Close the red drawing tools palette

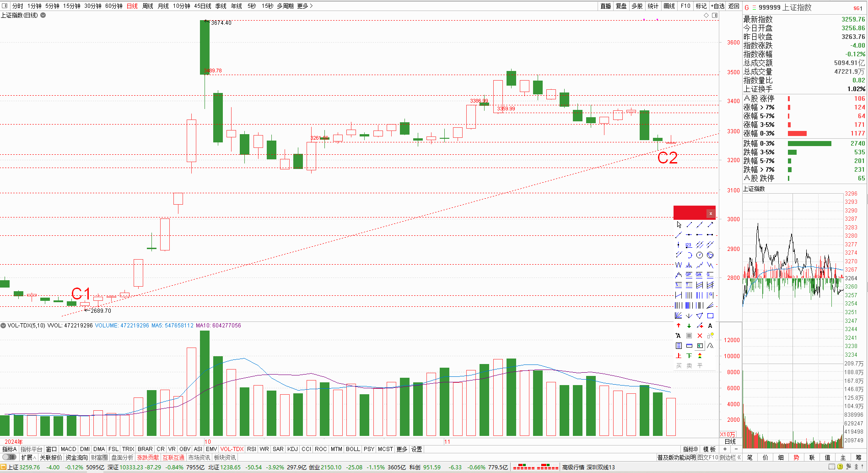tap(711, 213)
